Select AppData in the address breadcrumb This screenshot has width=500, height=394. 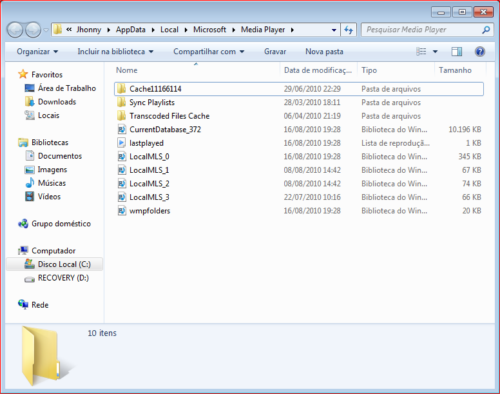(x=131, y=30)
